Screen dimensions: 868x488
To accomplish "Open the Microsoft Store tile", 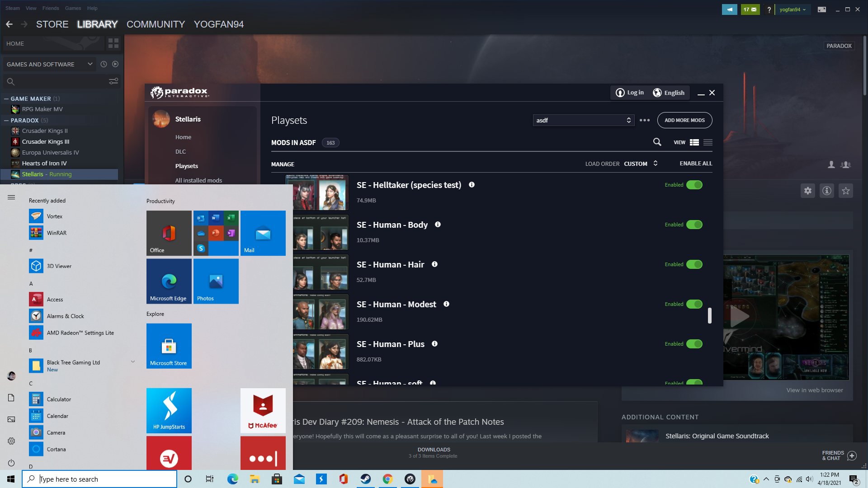I will pyautogui.click(x=169, y=346).
